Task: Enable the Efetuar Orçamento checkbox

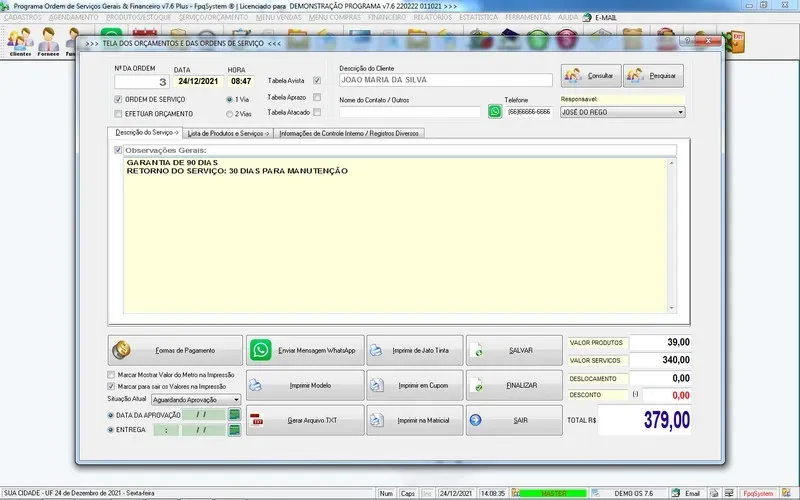Action: [119, 114]
